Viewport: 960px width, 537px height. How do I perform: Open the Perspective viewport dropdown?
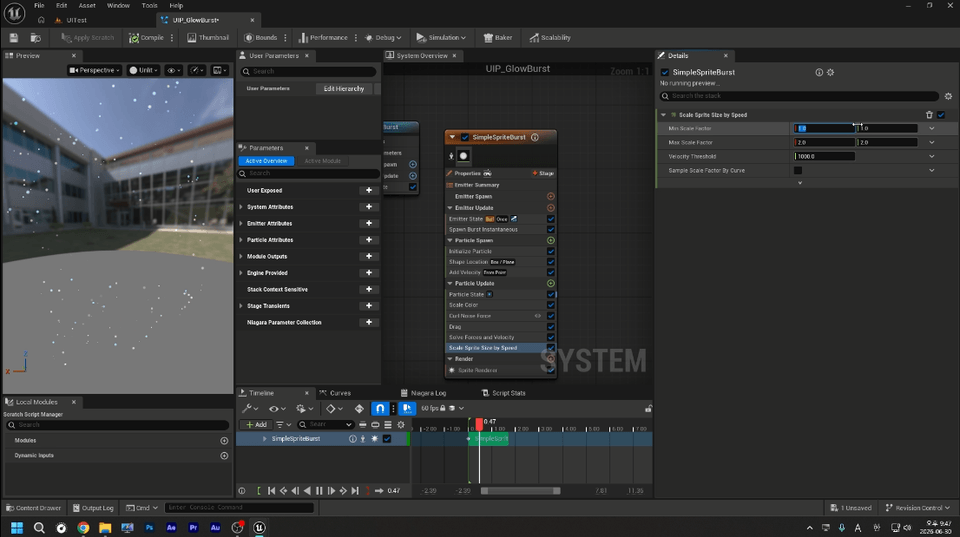pyautogui.click(x=94, y=70)
